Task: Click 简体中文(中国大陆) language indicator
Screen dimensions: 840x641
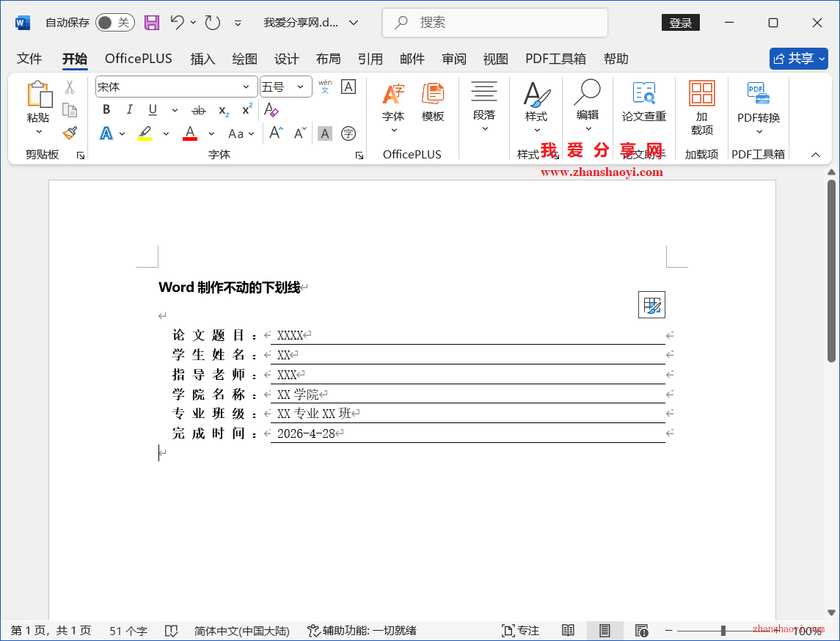Action: (241, 631)
